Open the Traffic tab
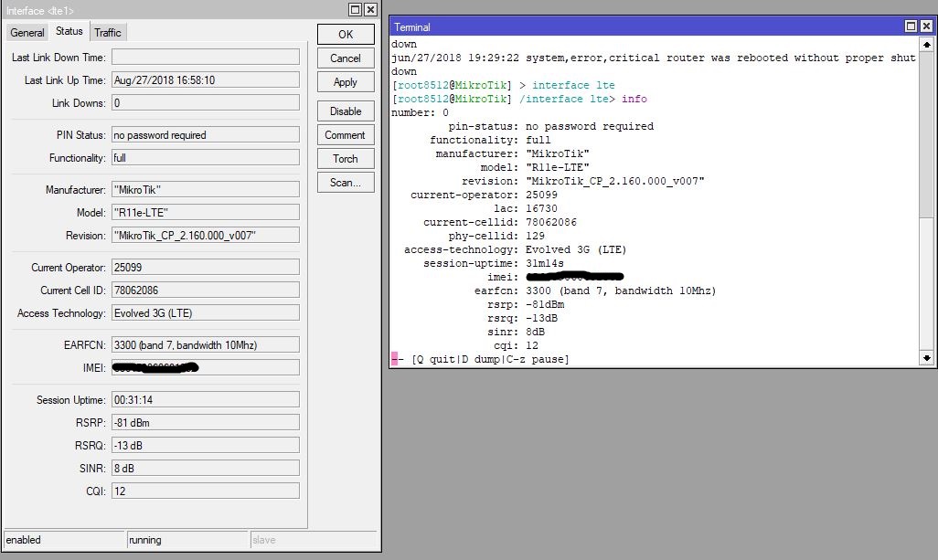The image size is (938, 560). pos(108,33)
